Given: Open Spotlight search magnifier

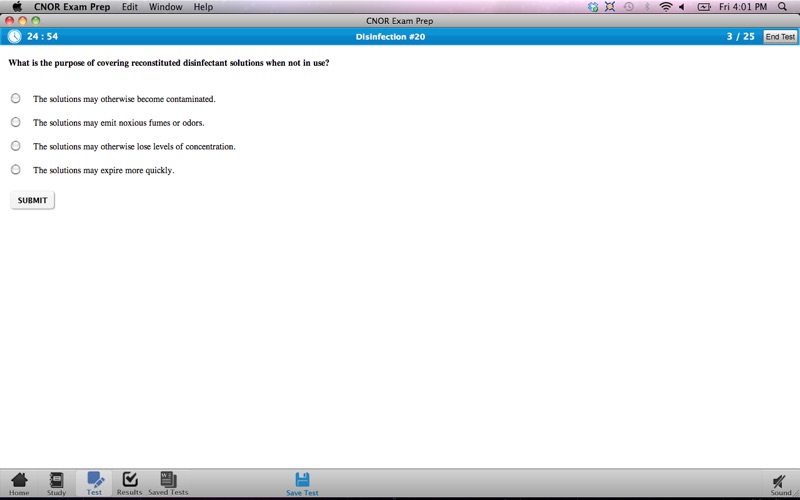Looking at the screenshot, I should click(782, 7).
